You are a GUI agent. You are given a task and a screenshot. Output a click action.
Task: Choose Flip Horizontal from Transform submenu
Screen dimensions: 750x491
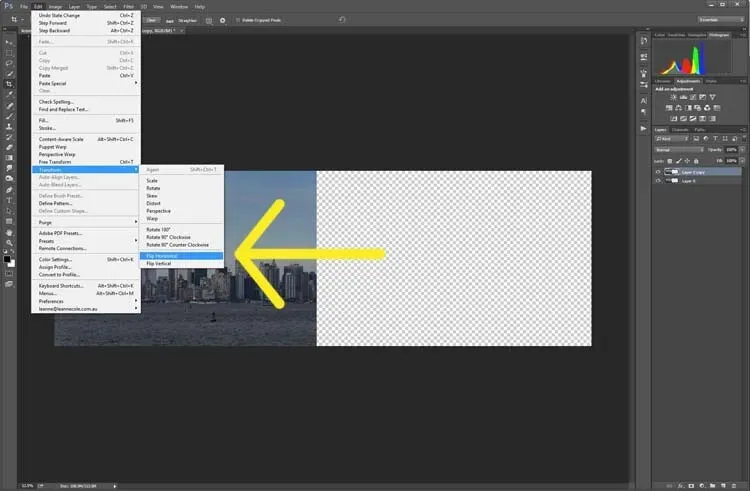click(x=166, y=255)
